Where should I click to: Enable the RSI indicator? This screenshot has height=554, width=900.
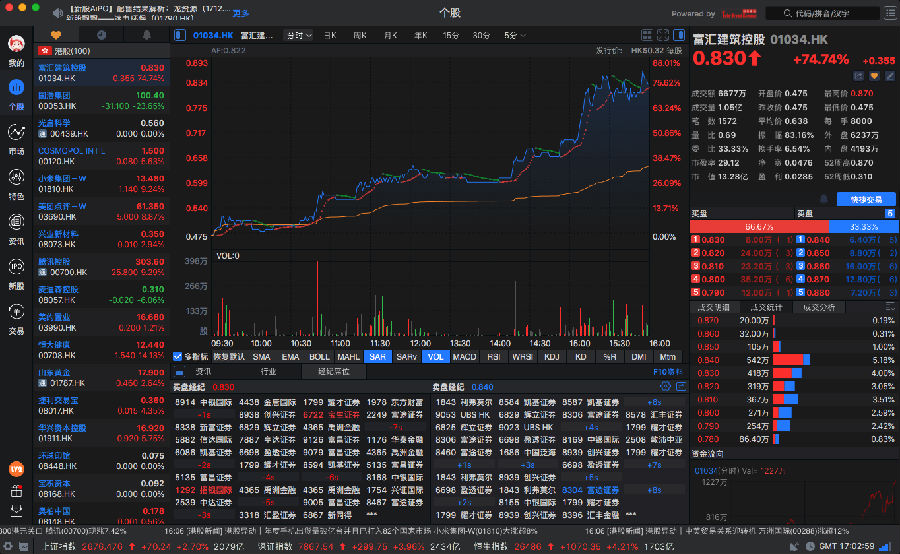(494, 357)
